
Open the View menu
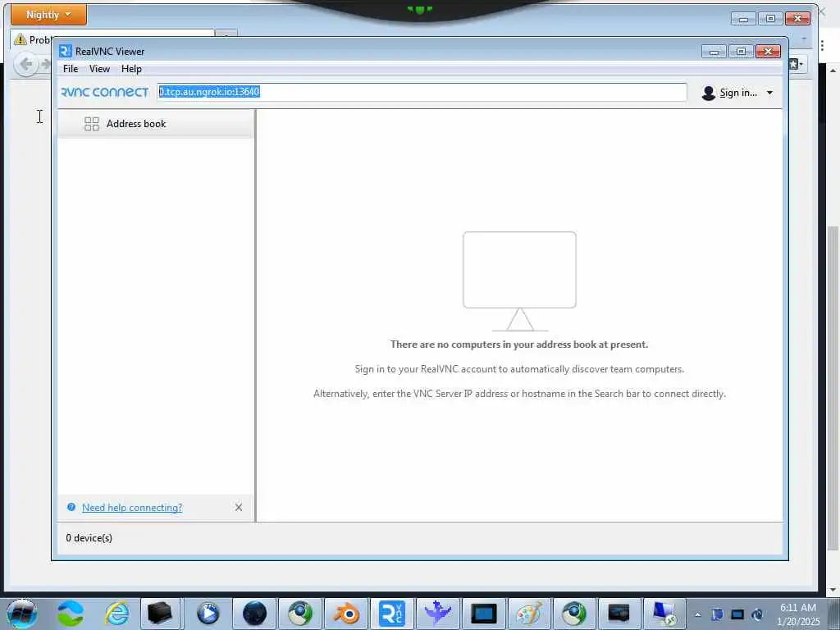coord(99,69)
